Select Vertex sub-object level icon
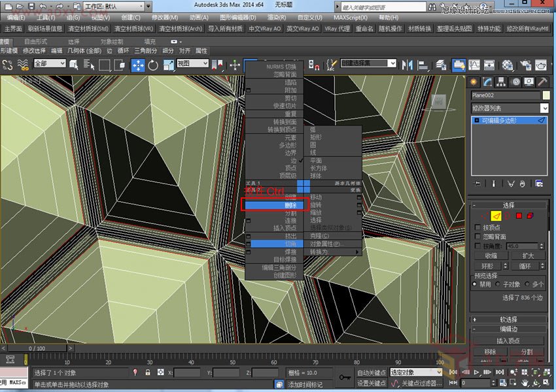 coord(483,216)
